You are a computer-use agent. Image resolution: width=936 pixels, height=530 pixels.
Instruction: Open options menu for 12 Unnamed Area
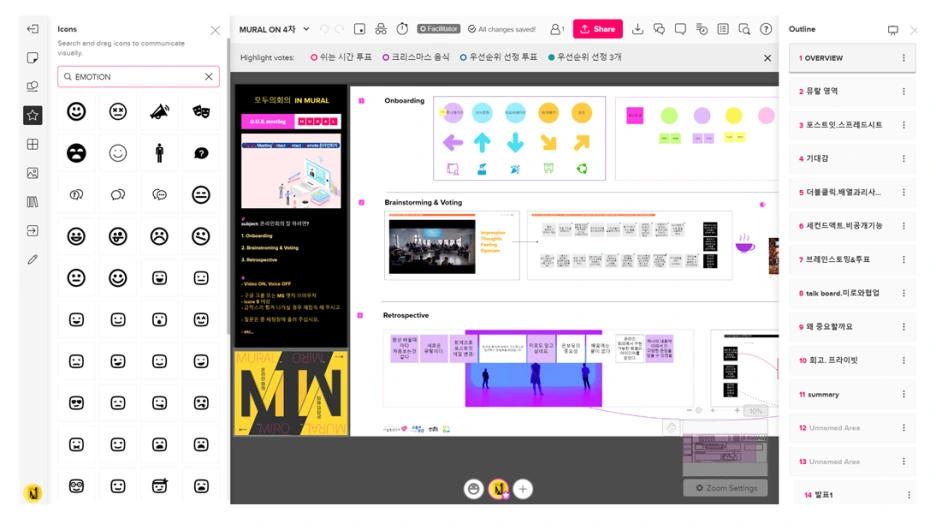(904, 428)
